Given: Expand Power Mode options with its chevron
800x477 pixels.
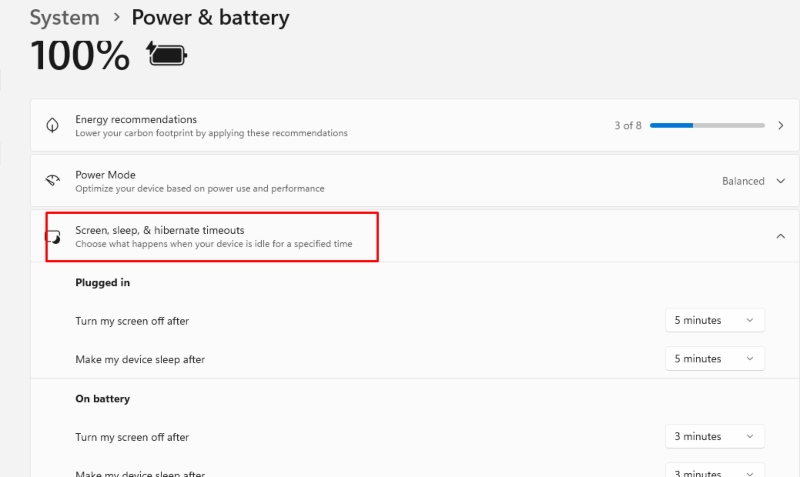Looking at the screenshot, I should 781,181.
